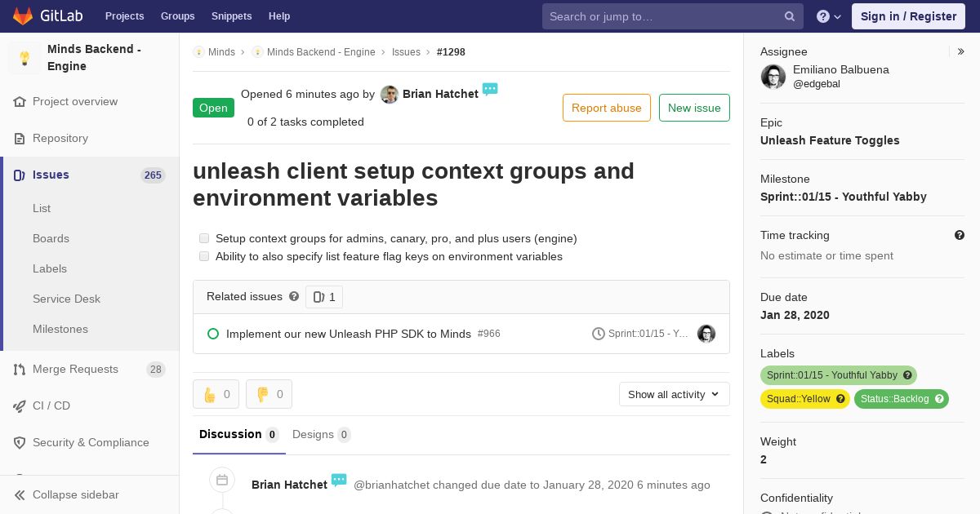Focus the Search or jump to field
The width and height of the screenshot is (980, 514).
click(x=673, y=16)
